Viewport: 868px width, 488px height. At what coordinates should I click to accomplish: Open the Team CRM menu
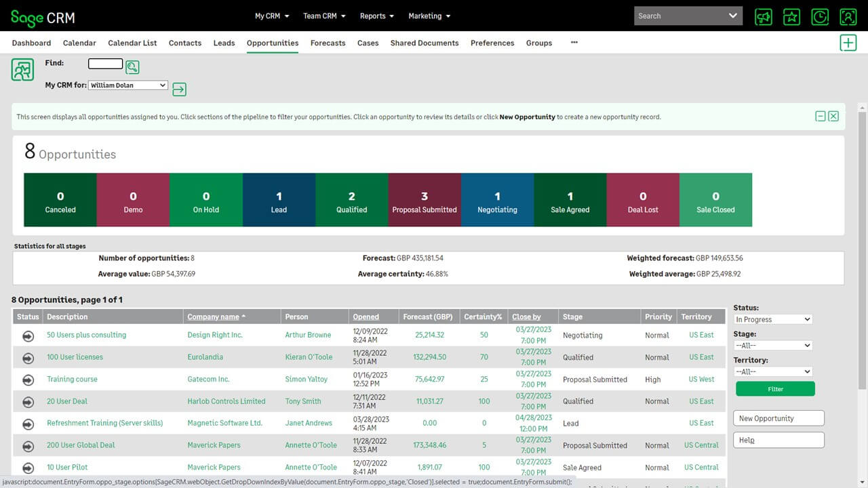pos(324,16)
